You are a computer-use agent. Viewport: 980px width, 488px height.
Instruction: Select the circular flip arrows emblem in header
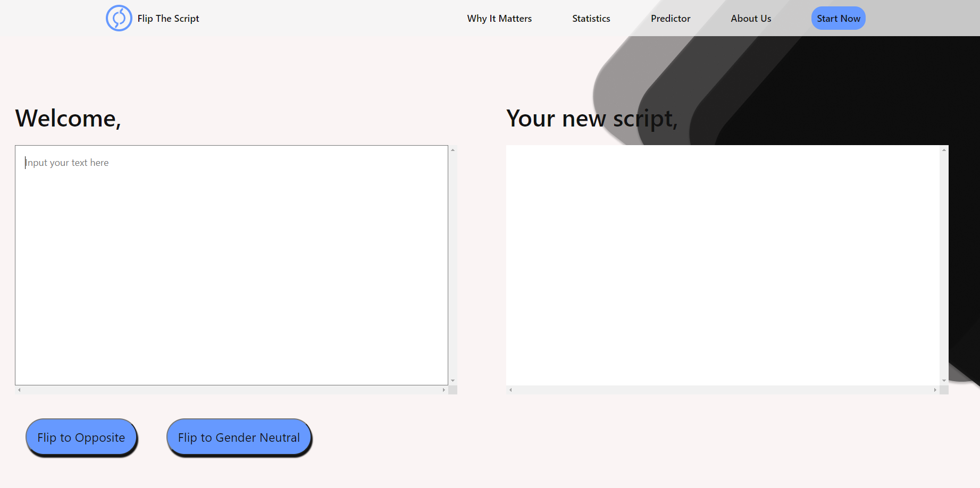coord(119,18)
